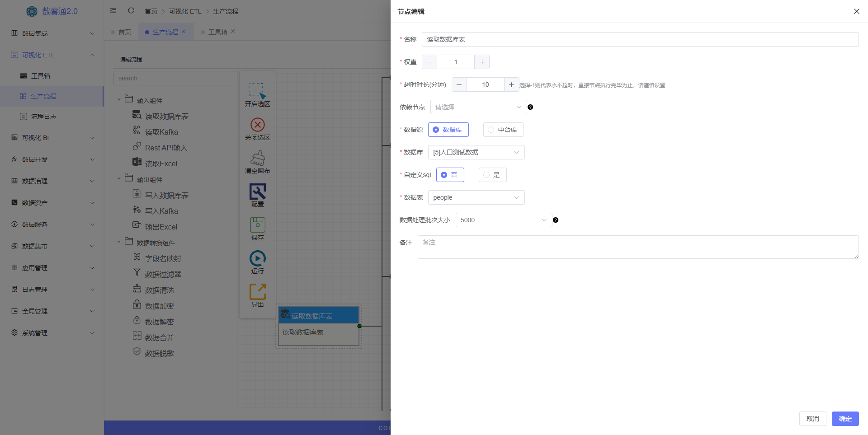Click the 确定 confirm button
The height and width of the screenshot is (435, 868).
[x=845, y=419]
